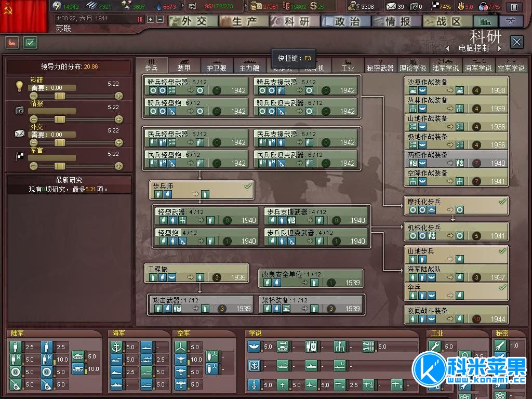
Task: Click the red factory icon under flag
Action: click(x=12, y=43)
